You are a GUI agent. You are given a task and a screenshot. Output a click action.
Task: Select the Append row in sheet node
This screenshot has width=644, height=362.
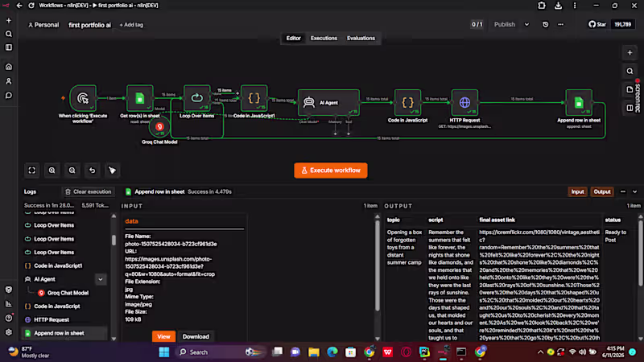tap(579, 103)
